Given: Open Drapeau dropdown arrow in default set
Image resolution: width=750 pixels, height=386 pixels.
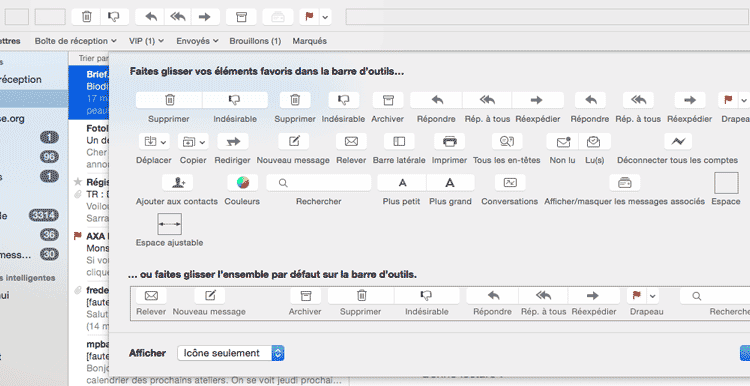Looking at the screenshot, I should 652,297.
